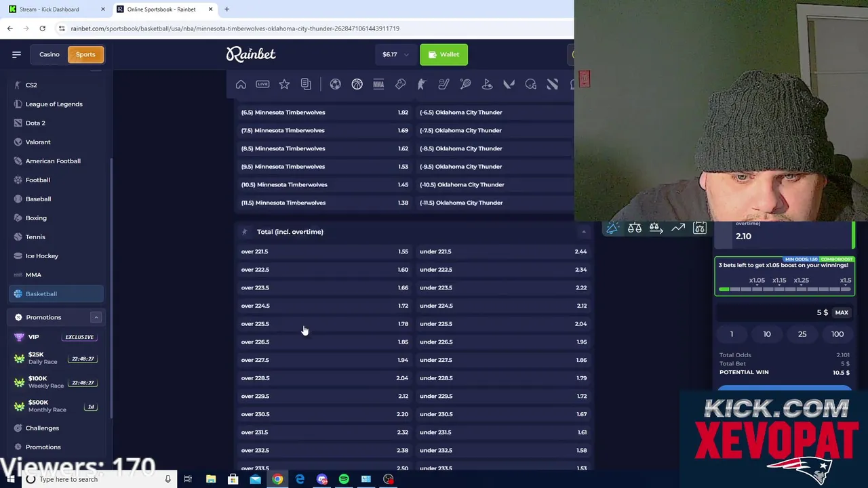The height and width of the screenshot is (488, 868).
Task: Click the trending arrow chart icon
Action: click(677, 228)
